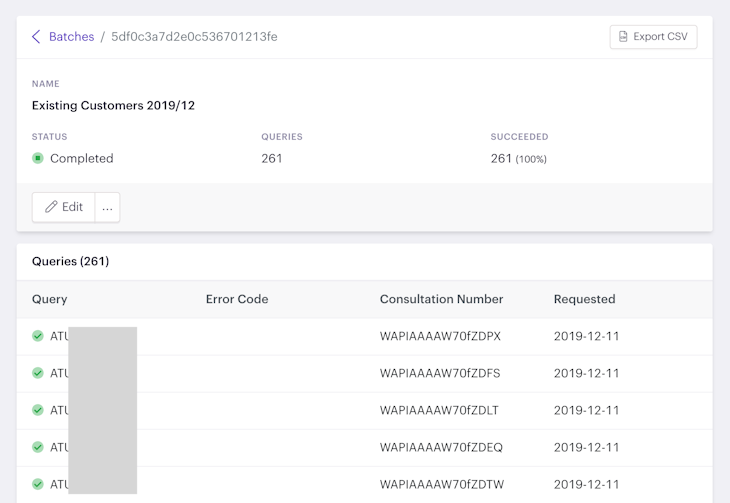Image resolution: width=730 pixels, height=503 pixels.
Task: Click the batch name Existing Customers 2019/12
Action: pyautogui.click(x=113, y=105)
